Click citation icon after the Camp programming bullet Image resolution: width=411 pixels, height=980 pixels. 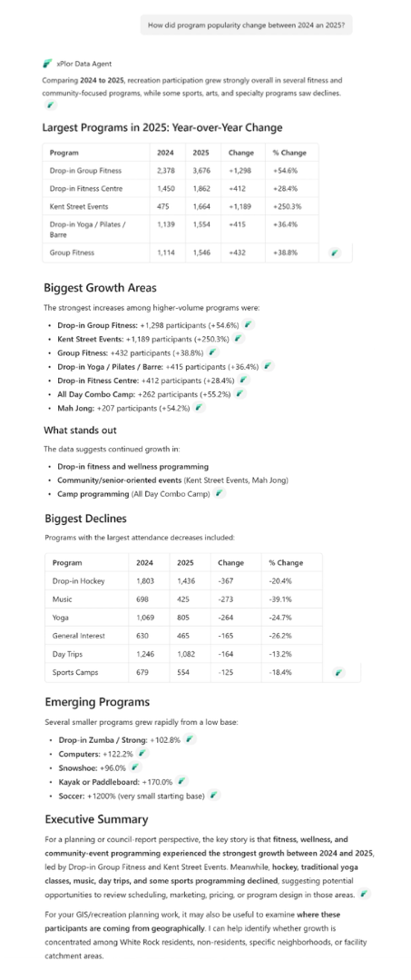pos(219,494)
